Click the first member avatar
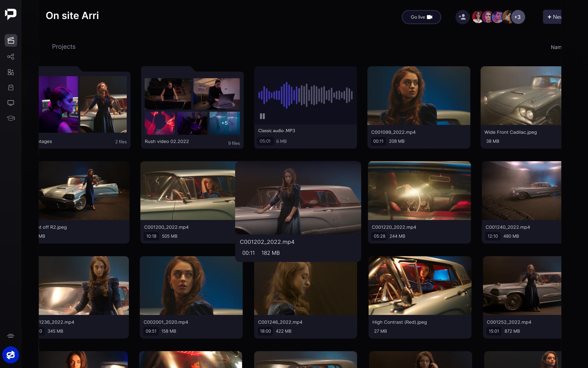 click(477, 17)
